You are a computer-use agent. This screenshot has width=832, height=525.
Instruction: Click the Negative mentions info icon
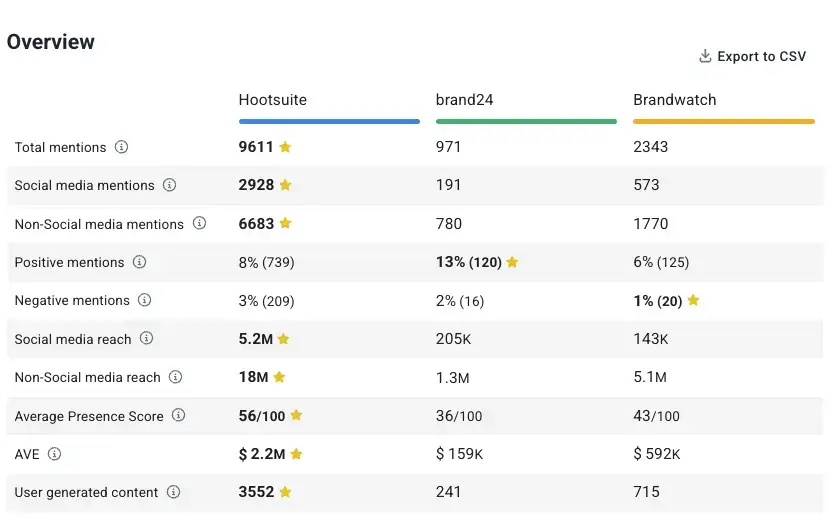[144, 300]
